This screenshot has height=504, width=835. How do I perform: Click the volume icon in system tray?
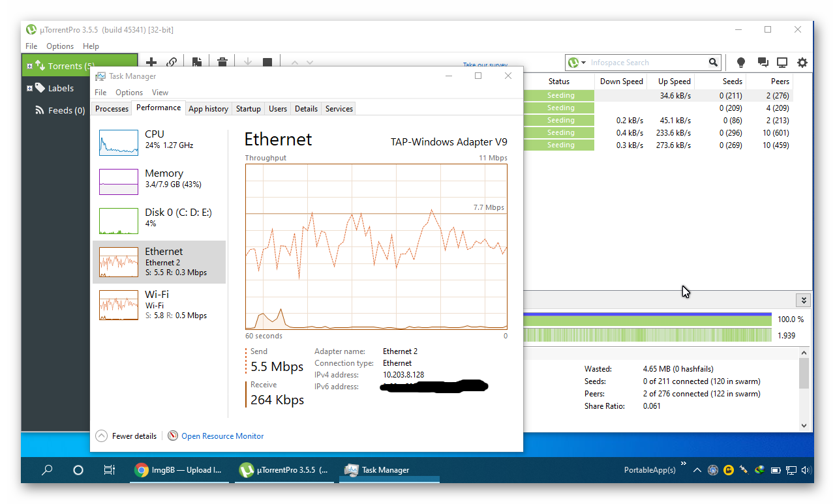806,469
